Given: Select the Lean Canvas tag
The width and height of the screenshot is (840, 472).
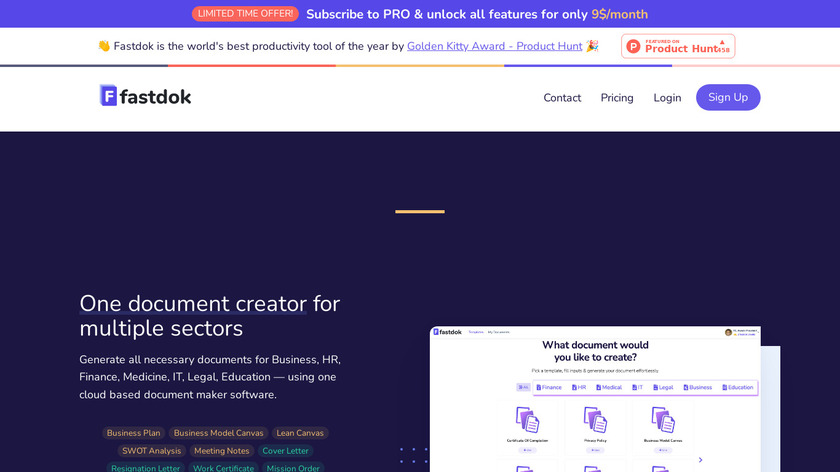Looking at the screenshot, I should [300, 433].
